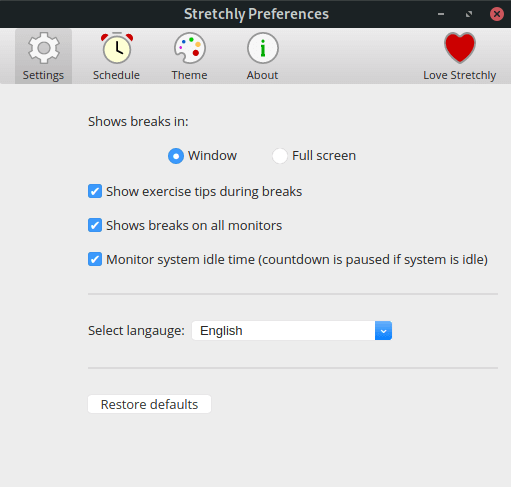Open the Schedule alarm clock tab
The image size is (511, 487).
tap(116, 56)
